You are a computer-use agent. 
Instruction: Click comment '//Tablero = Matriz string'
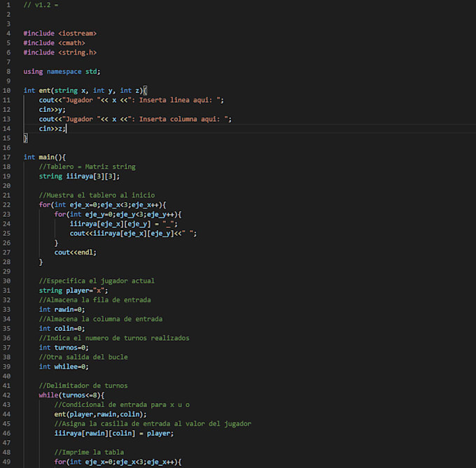(87, 166)
